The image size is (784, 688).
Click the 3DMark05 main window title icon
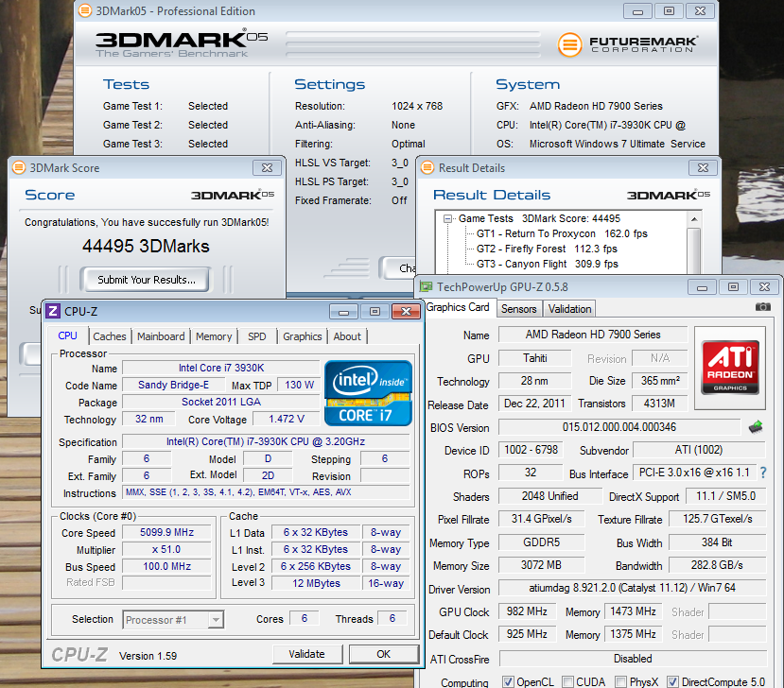point(85,10)
